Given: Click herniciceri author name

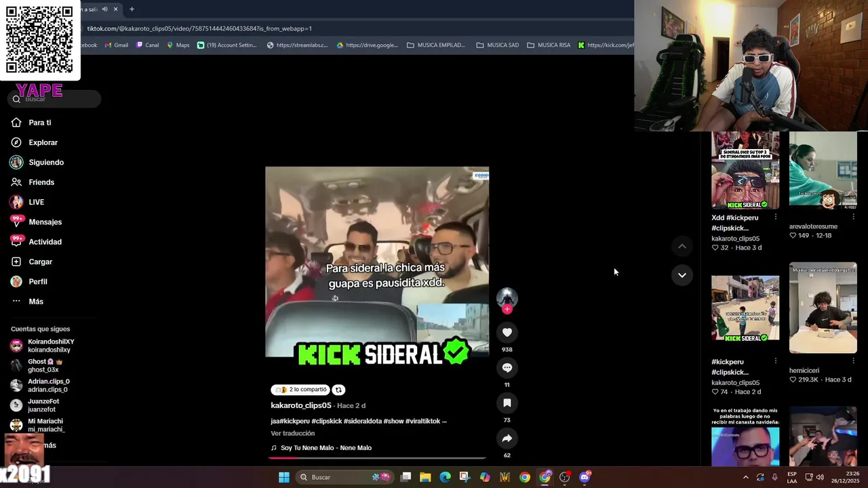Looking at the screenshot, I should 804,371.
